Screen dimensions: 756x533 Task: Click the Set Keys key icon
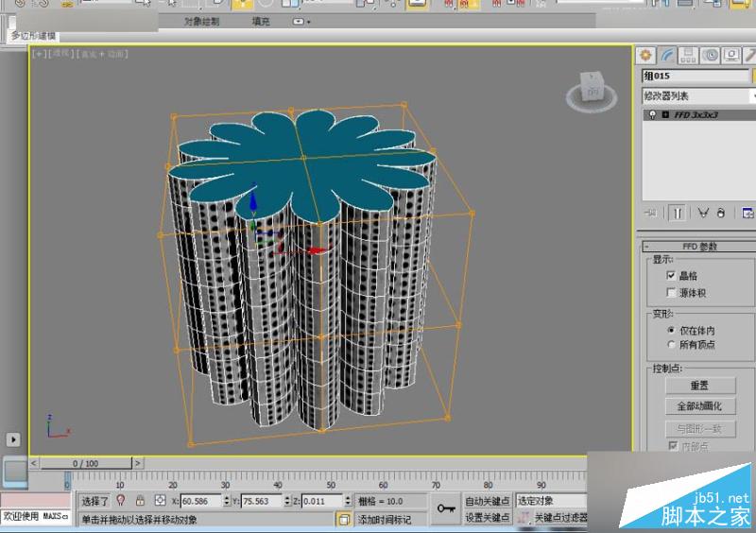(x=446, y=508)
